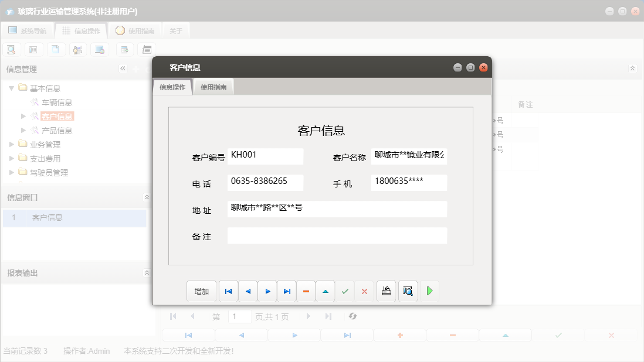The image size is (644, 362).
Task: Open the report list icon on the toolbar
Action: pos(33,49)
